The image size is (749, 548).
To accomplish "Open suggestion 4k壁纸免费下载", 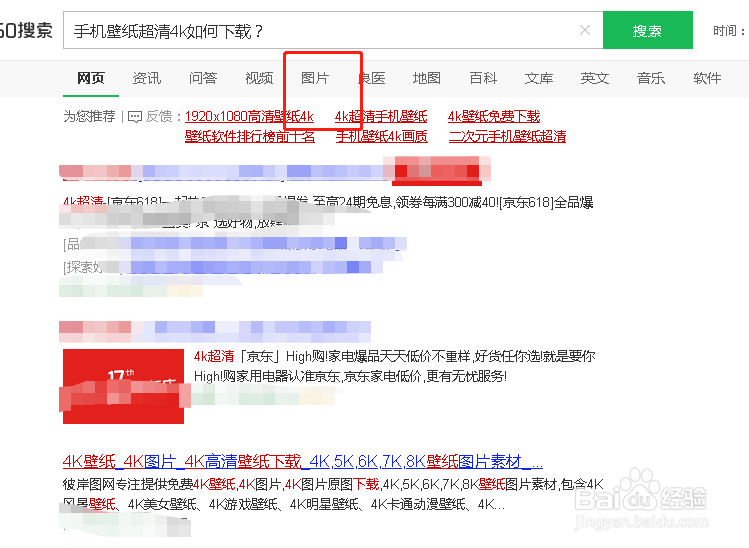I will (x=494, y=116).
